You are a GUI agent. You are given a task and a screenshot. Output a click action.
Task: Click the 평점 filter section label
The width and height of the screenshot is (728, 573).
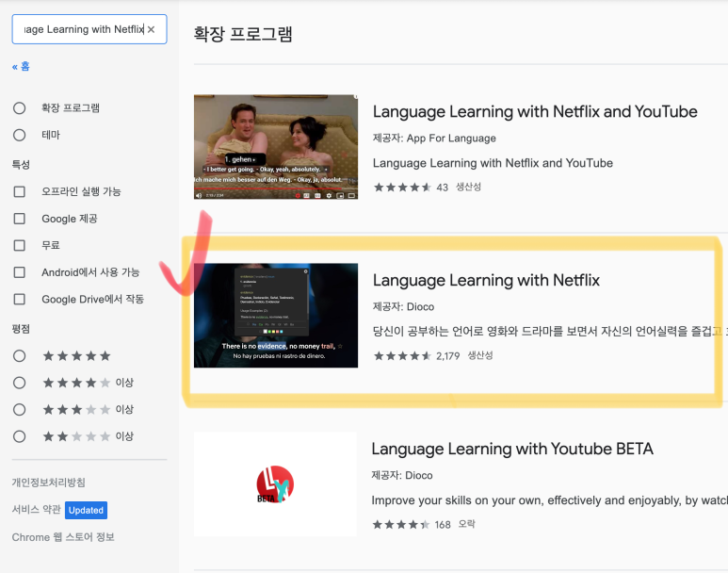(x=21, y=329)
